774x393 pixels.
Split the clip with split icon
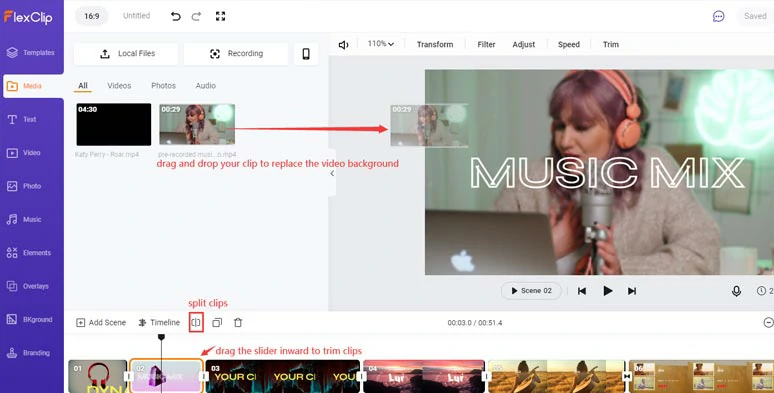coord(196,323)
